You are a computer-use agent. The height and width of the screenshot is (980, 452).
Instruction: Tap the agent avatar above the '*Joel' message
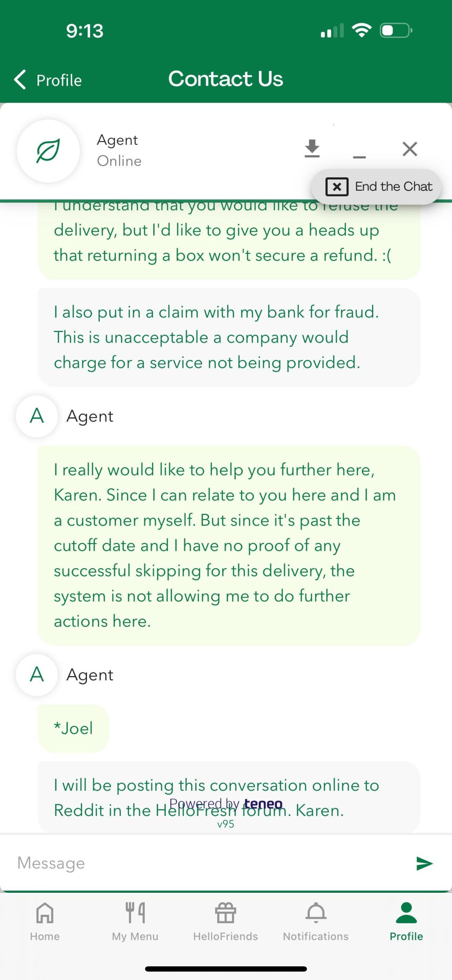[x=37, y=675]
